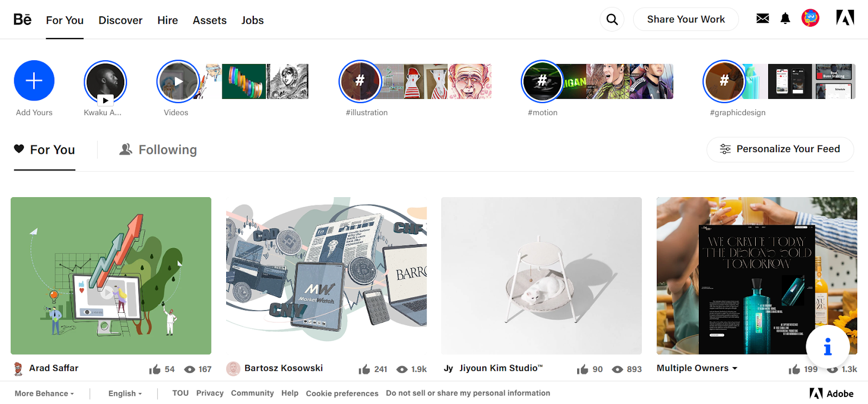
Task: Open user profile avatar
Action: [810, 18]
